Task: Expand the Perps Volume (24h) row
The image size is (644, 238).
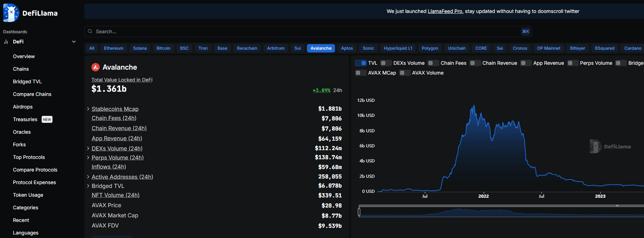Action: 88,157
